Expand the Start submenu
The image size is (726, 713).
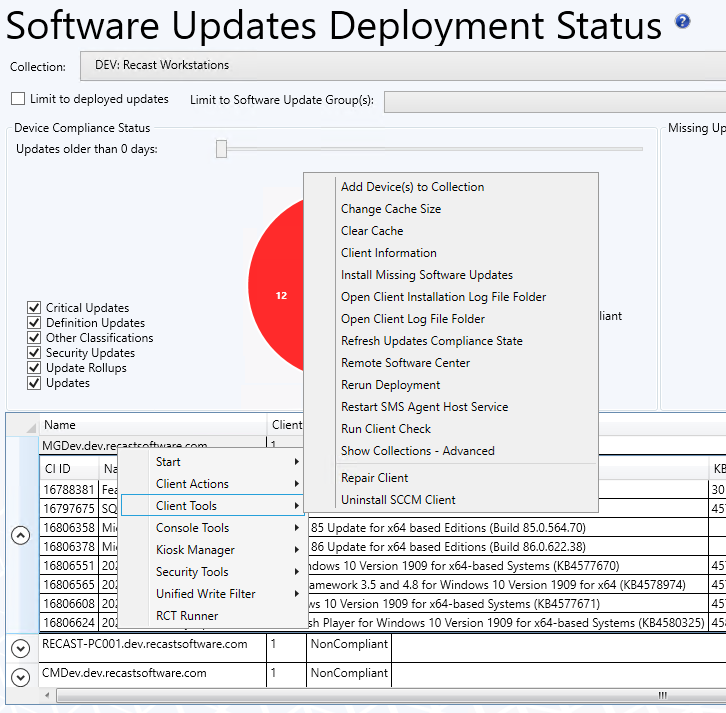(212, 462)
